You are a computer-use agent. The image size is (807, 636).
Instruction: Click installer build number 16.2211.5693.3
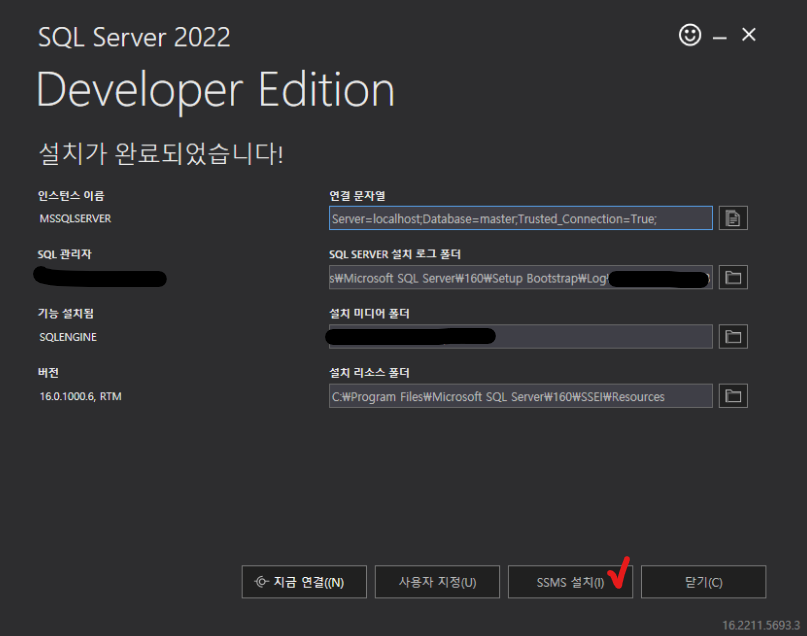click(x=761, y=625)
